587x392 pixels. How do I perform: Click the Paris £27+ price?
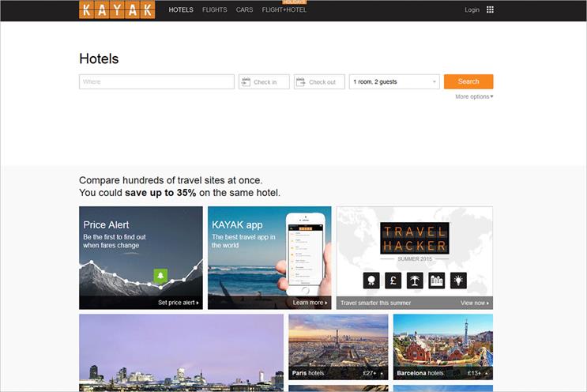tap(370, 373)
